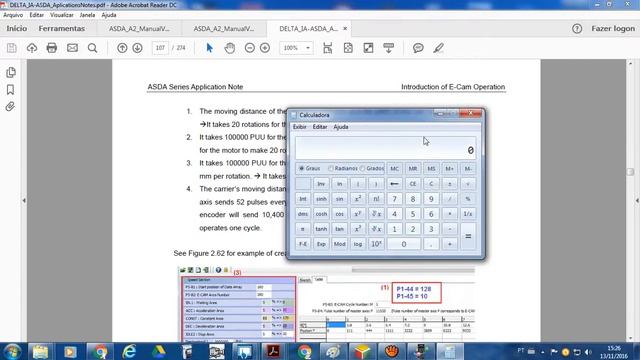Enter full screen mode icon
The image size is (640, 360).
pos(368,48)
